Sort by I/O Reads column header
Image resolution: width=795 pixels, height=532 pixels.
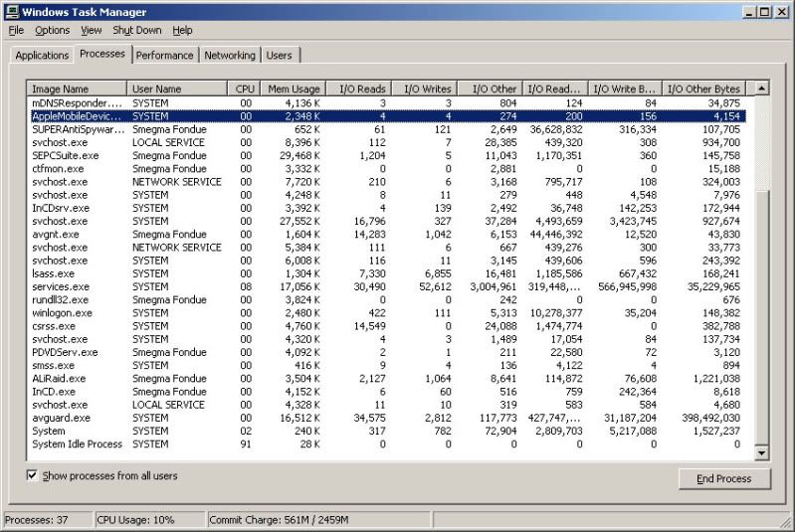[x=358, y=89]
